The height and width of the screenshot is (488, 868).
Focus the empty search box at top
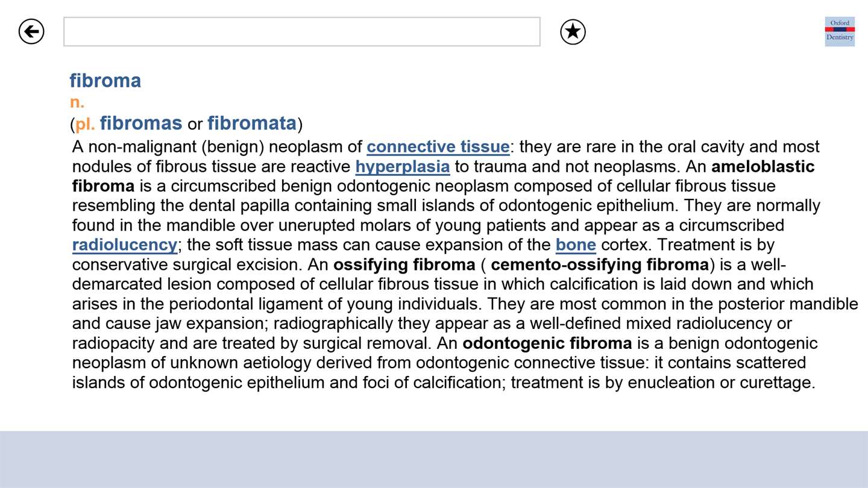301,31
